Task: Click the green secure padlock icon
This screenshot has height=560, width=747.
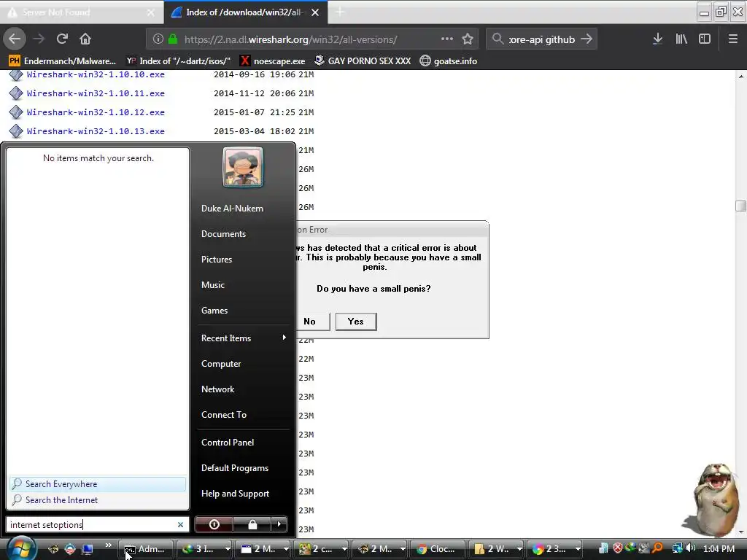Action: 173,39
